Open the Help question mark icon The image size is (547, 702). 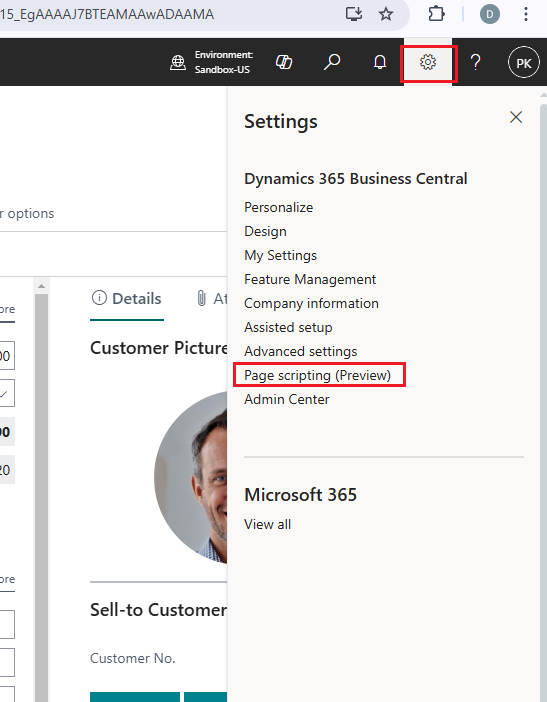475,62
